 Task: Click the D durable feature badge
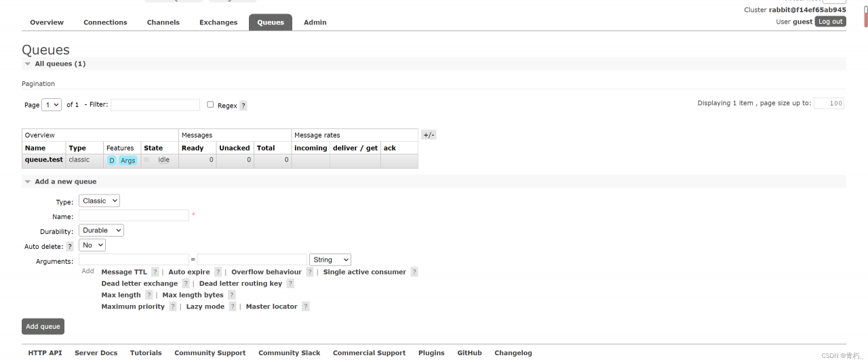(112, 161)
